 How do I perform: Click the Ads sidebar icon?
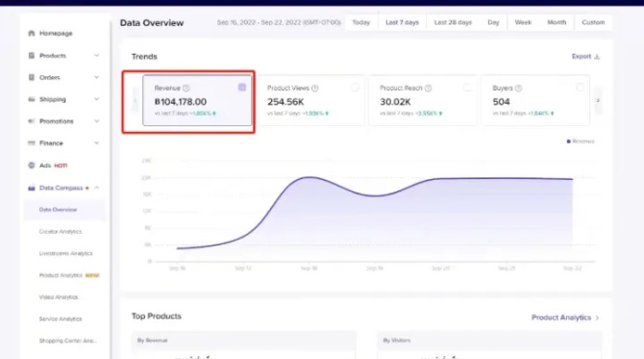(x=32, y=166)
